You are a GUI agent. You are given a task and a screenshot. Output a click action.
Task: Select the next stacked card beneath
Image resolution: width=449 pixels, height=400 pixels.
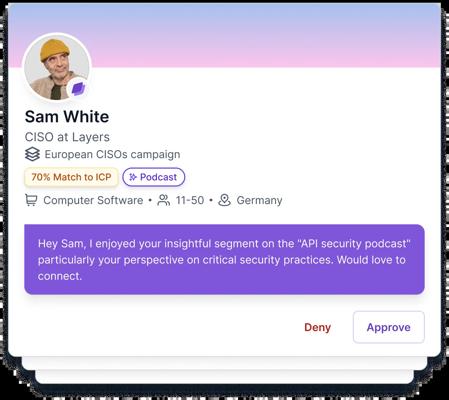click(x=224, y=363)
